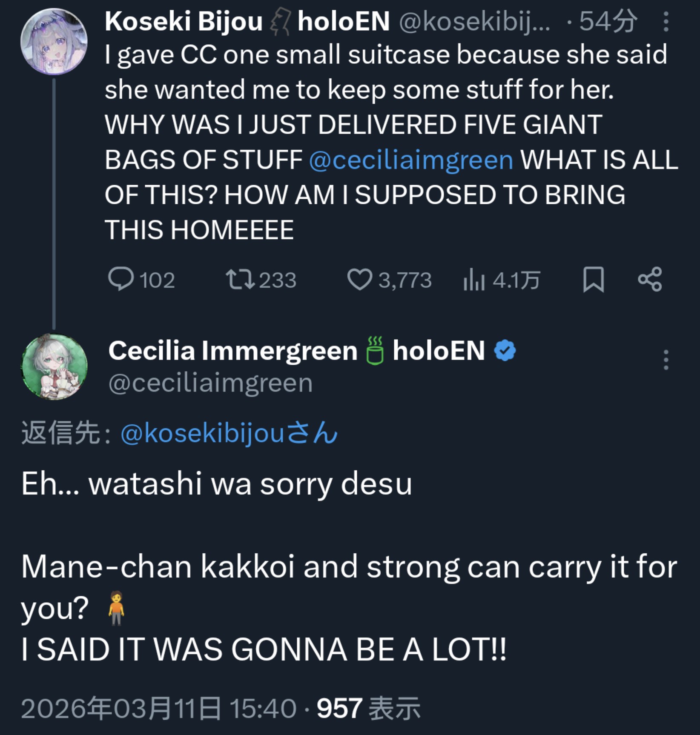The image size is (700, 735).
Task: Open more options menu on Bijou's tweet
Action: [x=666, y=22]
